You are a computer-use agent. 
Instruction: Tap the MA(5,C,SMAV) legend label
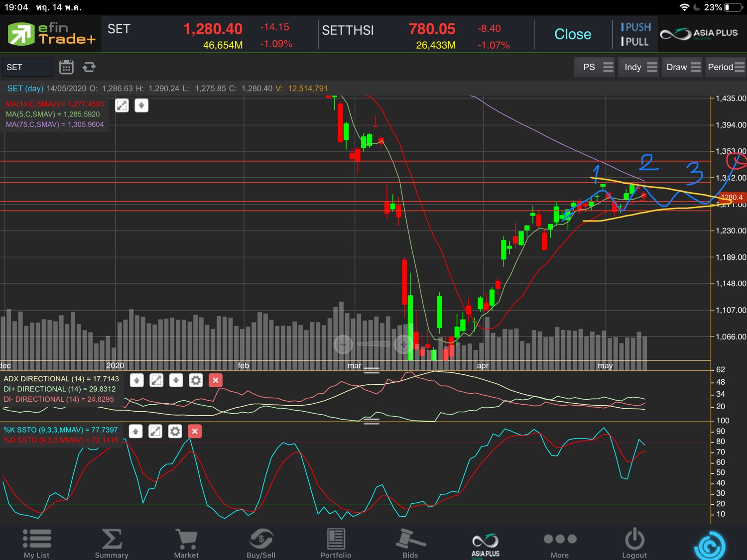point(53,114)
